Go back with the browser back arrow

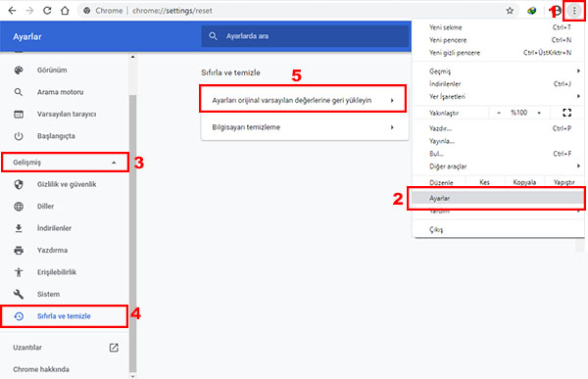(12, 11)
